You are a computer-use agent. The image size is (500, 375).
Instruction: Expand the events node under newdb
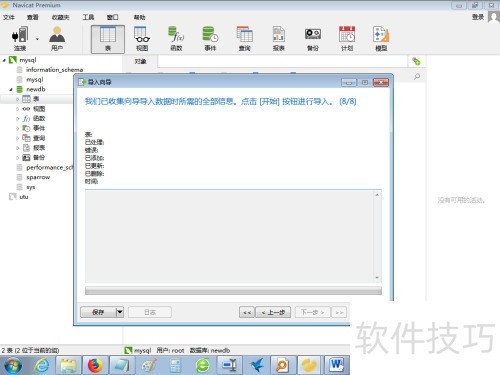click(18, 128)
